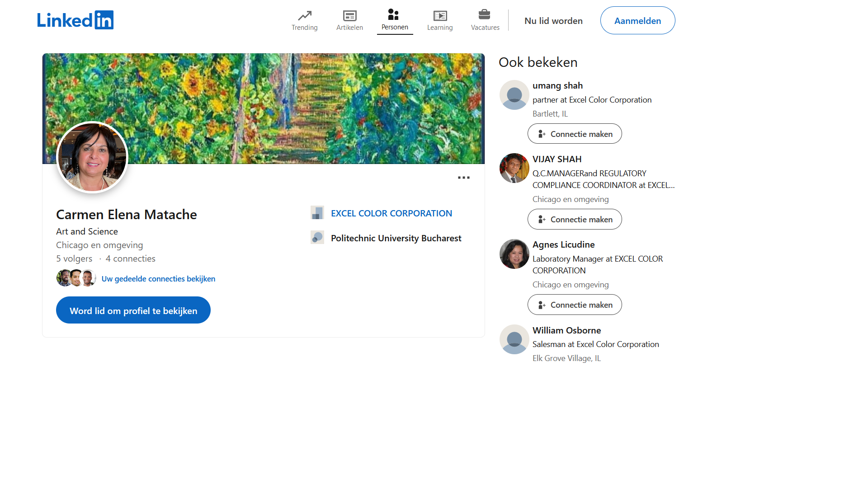Click Connectie maken for VIJAY SHAH
Image resolution: width=868 pixels, height=488 pixels.
(575, 219)
